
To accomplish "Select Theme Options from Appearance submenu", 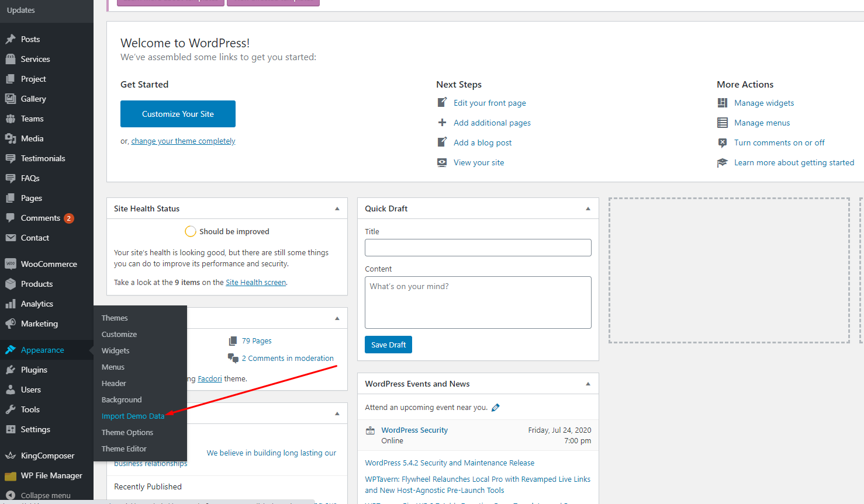I will [x=127, y=433].
